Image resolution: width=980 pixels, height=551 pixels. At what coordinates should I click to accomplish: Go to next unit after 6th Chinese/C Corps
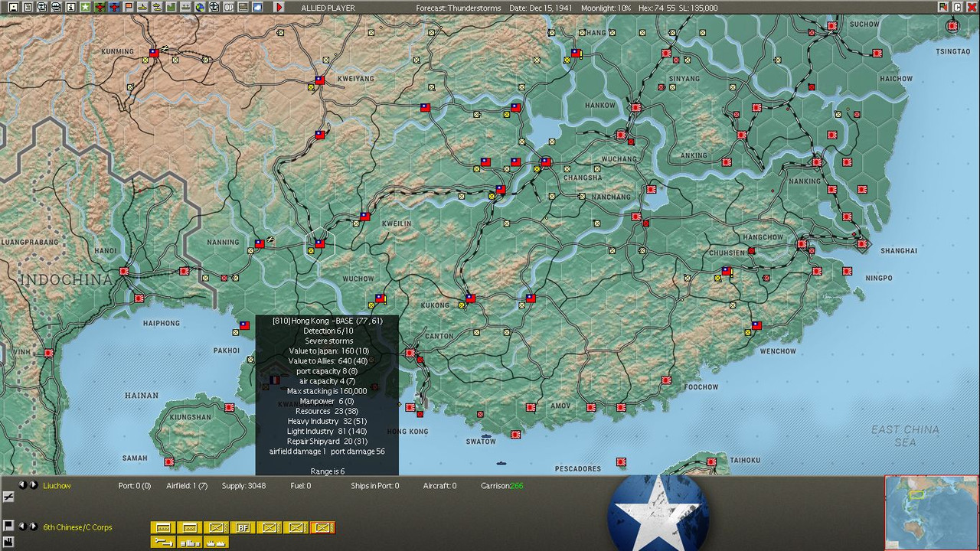[33, 527]
